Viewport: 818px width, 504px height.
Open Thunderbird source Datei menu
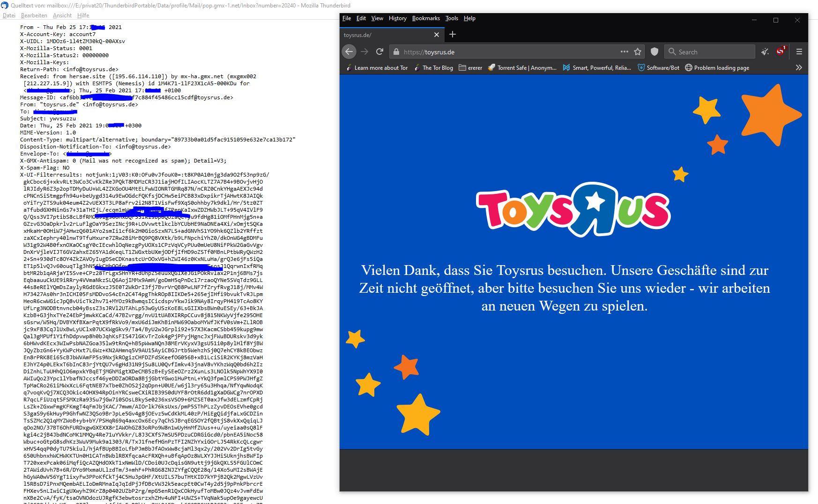pos(9,15)
